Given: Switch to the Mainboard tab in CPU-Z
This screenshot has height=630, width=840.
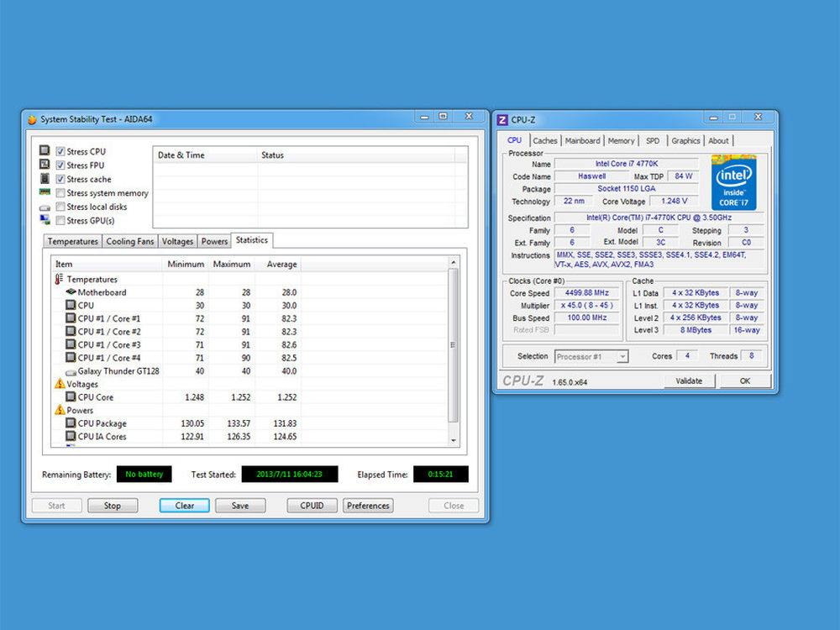Looking at the screenshot, I should pyautogui.click(x=582, y=141).
